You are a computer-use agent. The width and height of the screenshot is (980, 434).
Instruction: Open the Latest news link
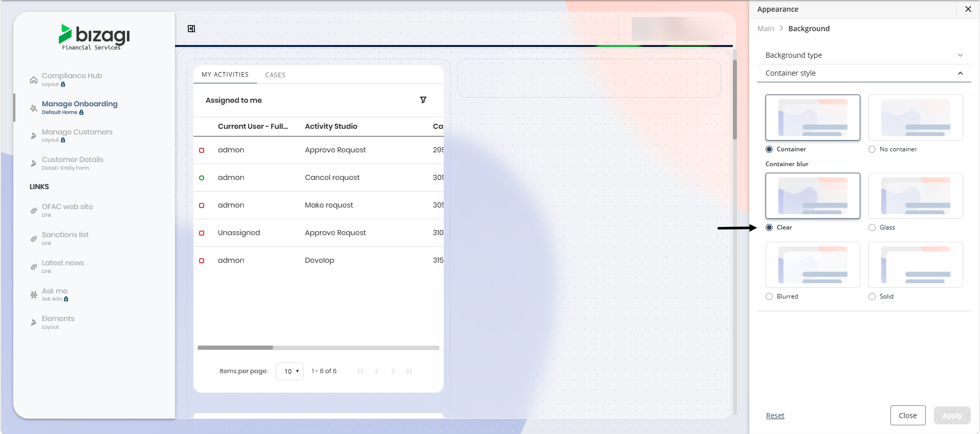point(62,263)
